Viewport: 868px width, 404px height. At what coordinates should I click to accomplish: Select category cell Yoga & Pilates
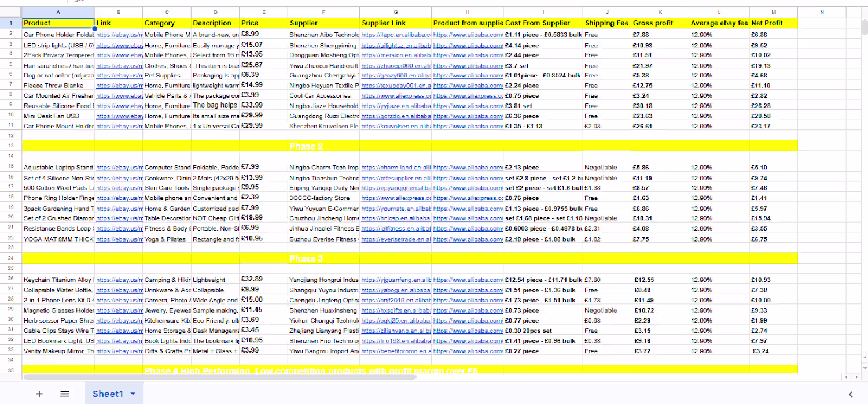[x=167, y=239]
